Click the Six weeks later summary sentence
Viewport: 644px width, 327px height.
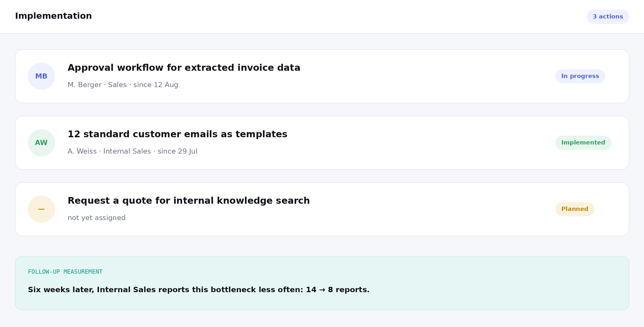click(x=199, y=290)
